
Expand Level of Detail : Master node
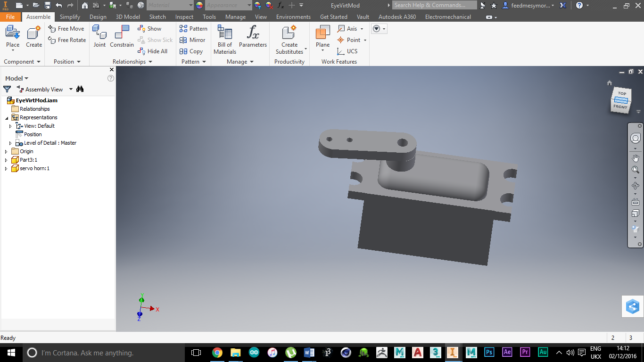pyautogui.click(x=10, y=143)
